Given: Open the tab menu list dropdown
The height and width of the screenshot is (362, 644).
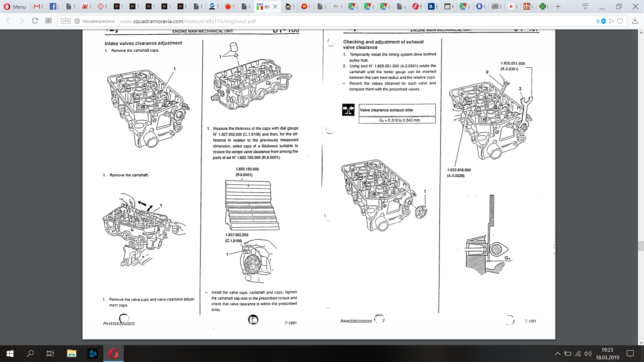Looking at the screenshot, I should tap(585, 6).
